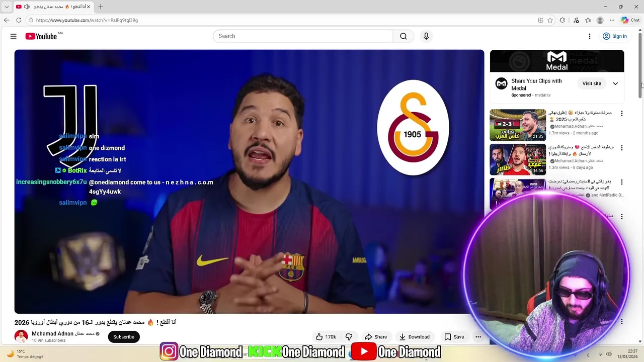Save the video to a playlist
644x362 pixels.
(x=454, y=337)
